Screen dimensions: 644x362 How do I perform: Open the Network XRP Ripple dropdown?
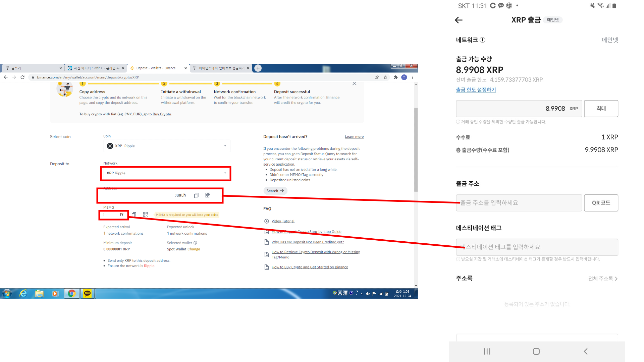pos(167,173)
